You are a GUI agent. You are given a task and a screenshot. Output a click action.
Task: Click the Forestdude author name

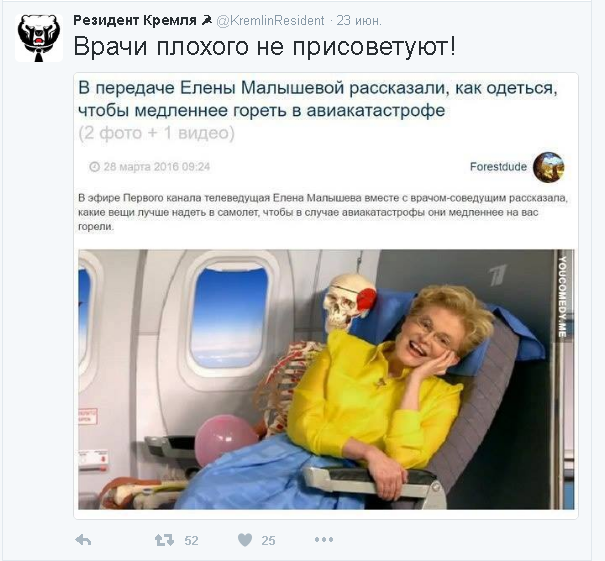[x=498, y=167]
